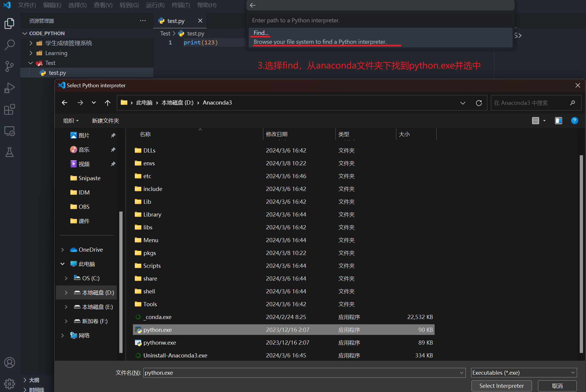586x392 pixels.
Task: Expand the 本地磁盘 (E:) drive node
Action: [66, 307]
